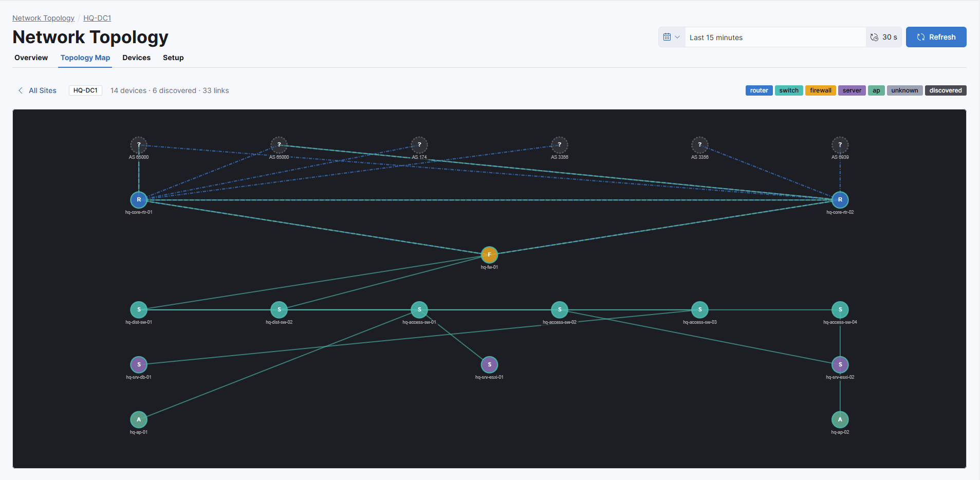The width and height of the screenshot is (980, 480).
Task: Go back to All Sites
Action: click(x=37, y=90)
